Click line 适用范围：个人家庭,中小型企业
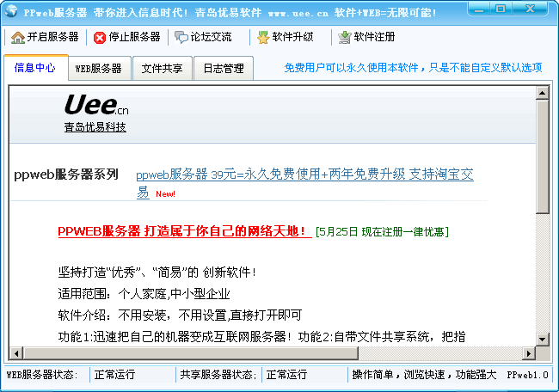The image size is (559, 392). 144,294
